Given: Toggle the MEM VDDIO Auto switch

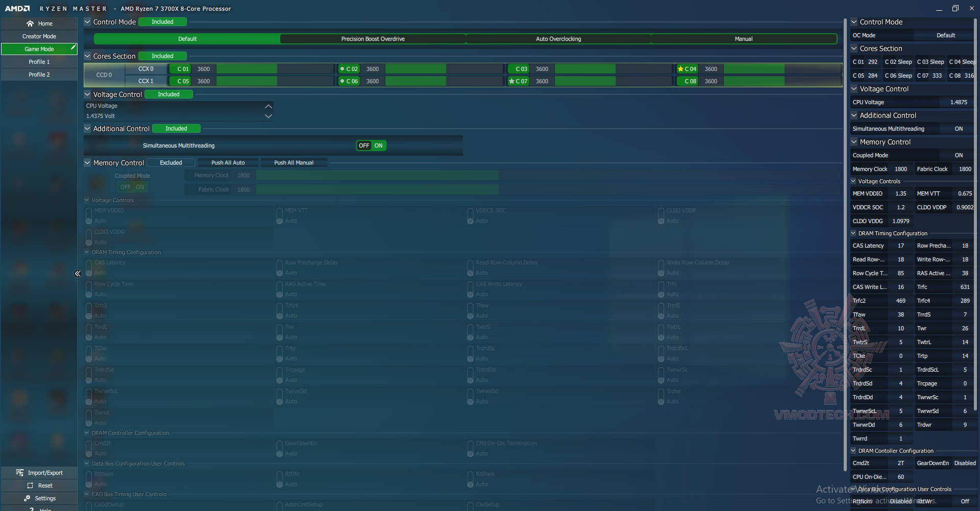Looking at the screenshot, I should pyautogui.click(x=89, y=216).
